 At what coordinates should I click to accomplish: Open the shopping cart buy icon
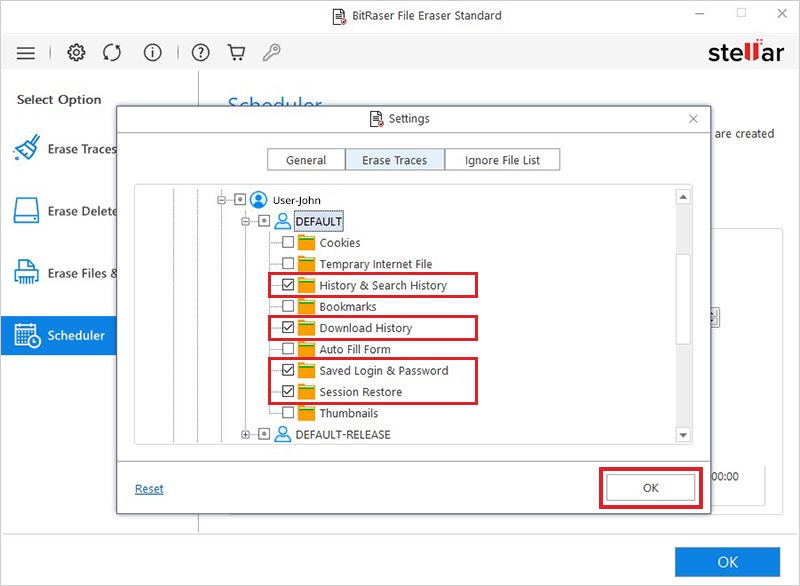(236, 52)
